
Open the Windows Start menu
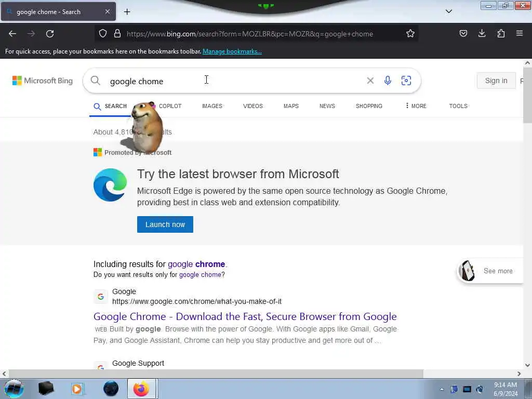tap(14, 389)
